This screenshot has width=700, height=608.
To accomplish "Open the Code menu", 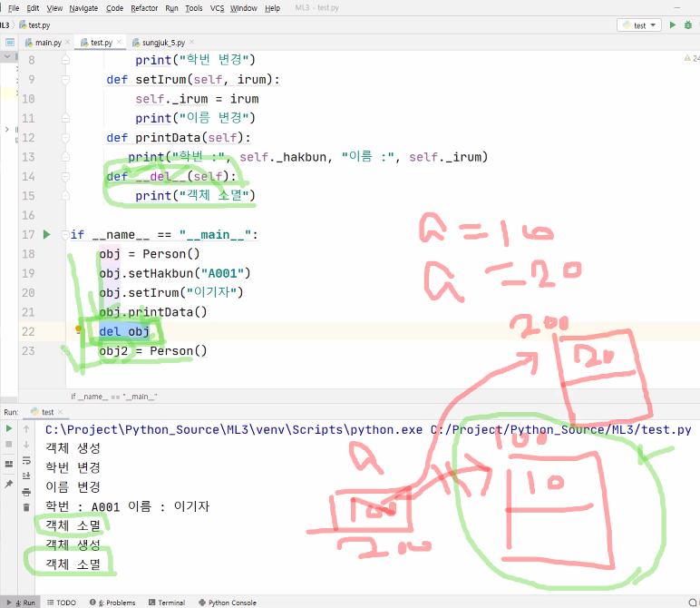I will (115, 8).
